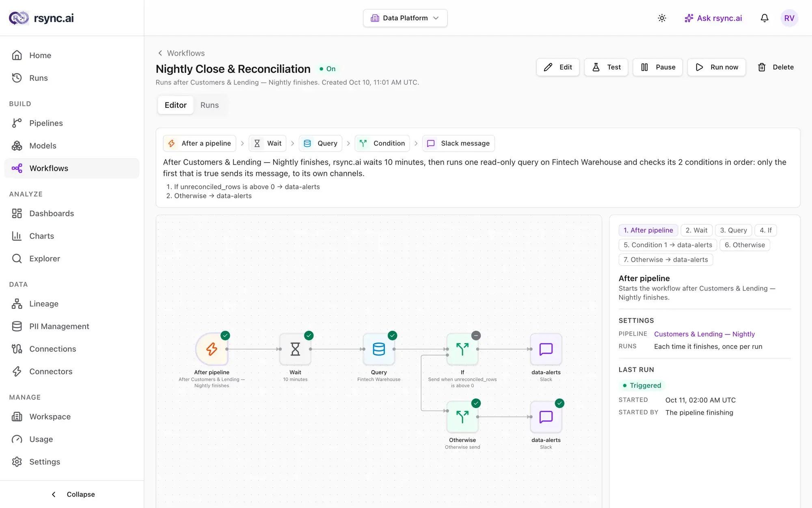Click the Slack message step chip
The image size is (812, 508).
click(x=458, y=143)
